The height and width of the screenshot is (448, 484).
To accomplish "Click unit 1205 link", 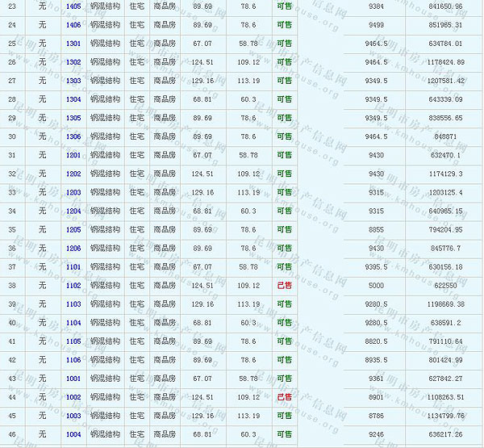I will pos(73,229).
